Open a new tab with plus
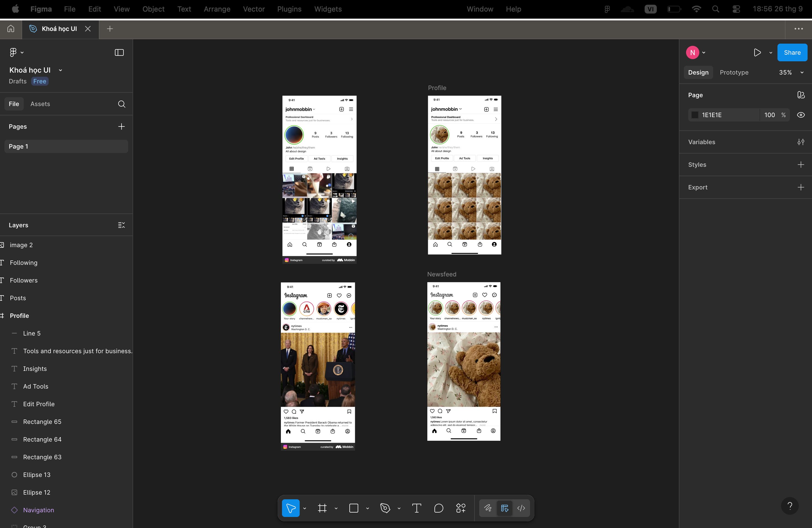The height and width of the screenshot is (528, 812). pos(110,29)
